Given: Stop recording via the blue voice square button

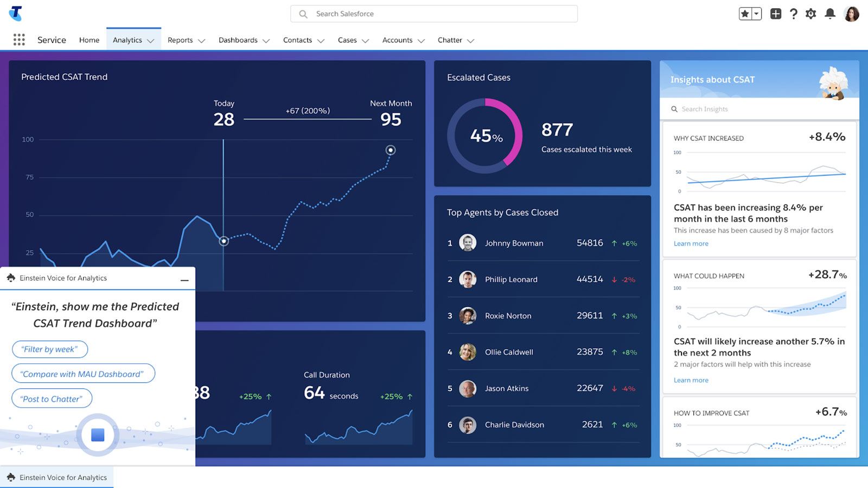Looking at the screenshot, I should pos(98,435).
